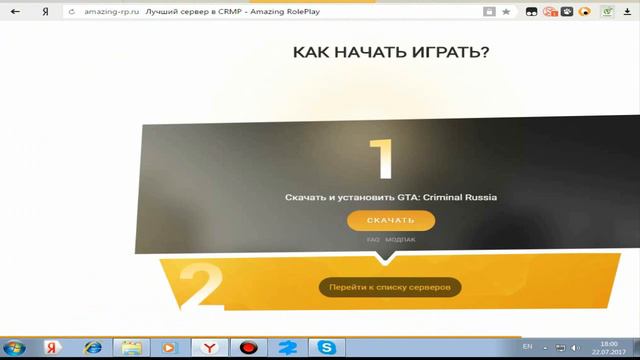Launch Internet Explorer from the taskbar

point(93,348)
